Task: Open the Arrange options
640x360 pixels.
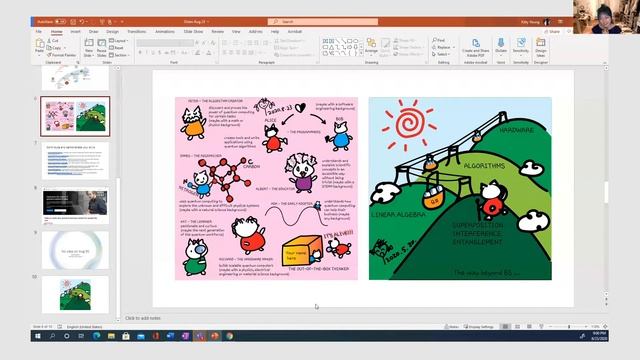Action: coord(371,46)
